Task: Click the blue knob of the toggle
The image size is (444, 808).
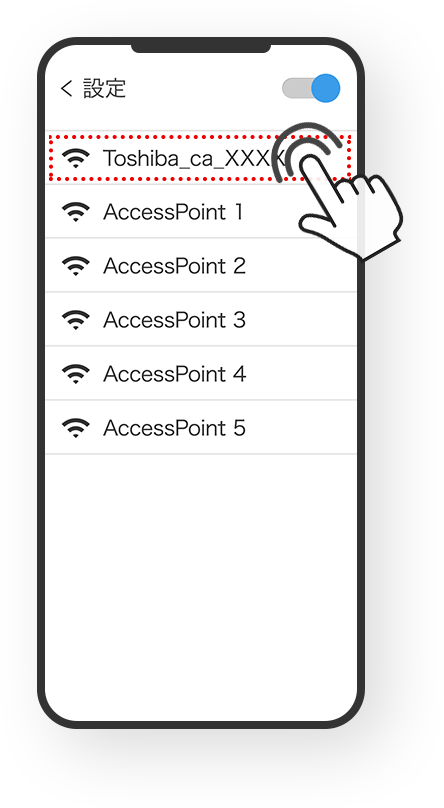Action: pyautogui.click(x=326, y=88)
